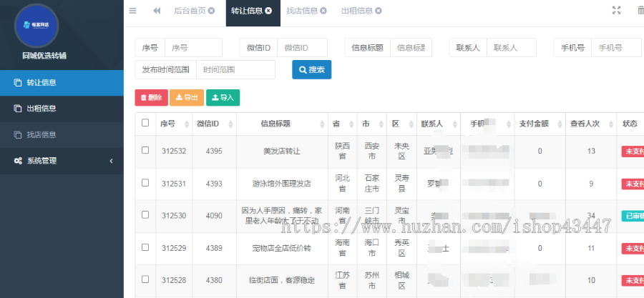Image resolution: width=644 pixels, height=298 pixels.
Task: Toggle the sidebar hamburger menu icon
Action: (x=132, y=11)
